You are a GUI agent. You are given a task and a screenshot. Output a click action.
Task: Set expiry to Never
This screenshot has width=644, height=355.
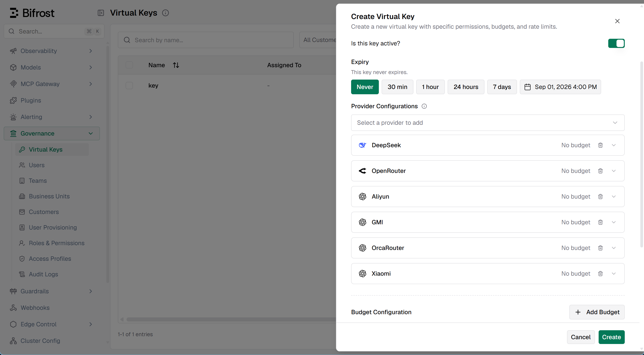pos(365,87)
